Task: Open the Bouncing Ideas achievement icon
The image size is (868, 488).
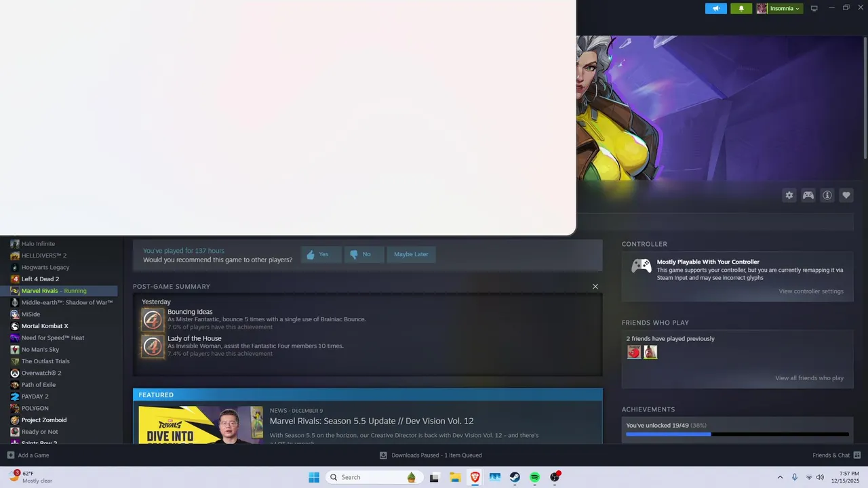Action: [x=153, y=319]
